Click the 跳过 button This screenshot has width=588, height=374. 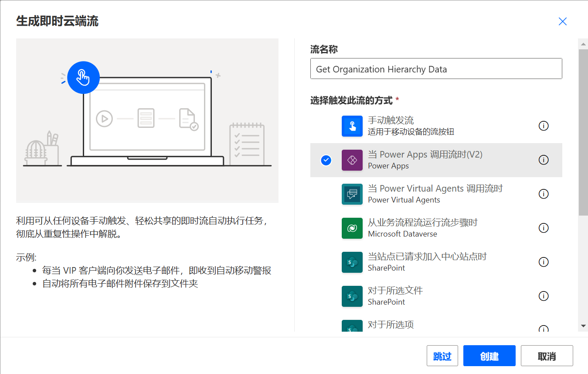coord(442,356)
